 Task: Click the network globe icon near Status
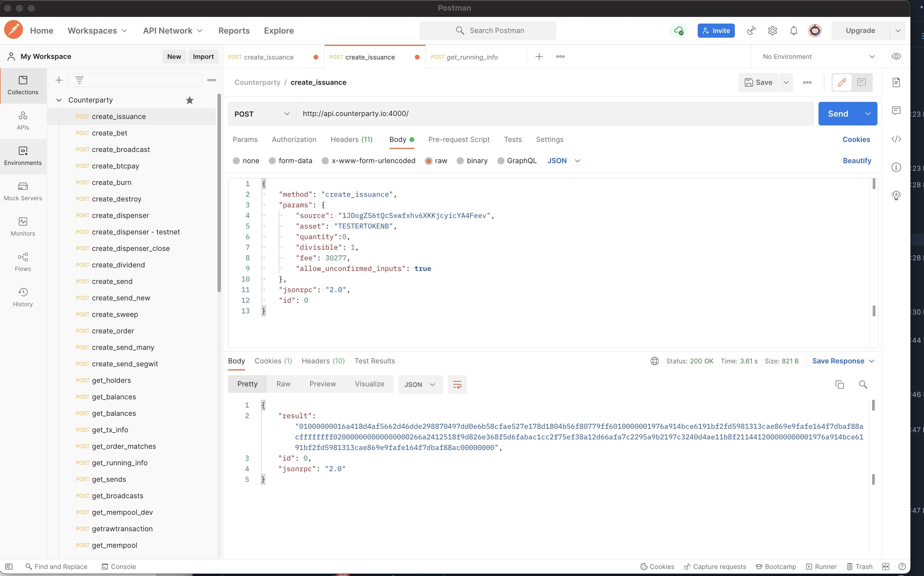(x=654, y=361)
